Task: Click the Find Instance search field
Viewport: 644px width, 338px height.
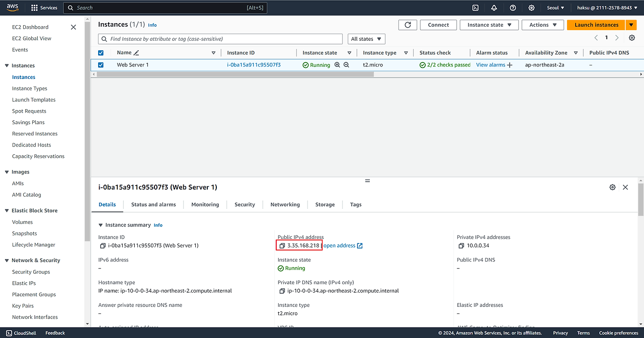Action: click(x=221, y=39)
